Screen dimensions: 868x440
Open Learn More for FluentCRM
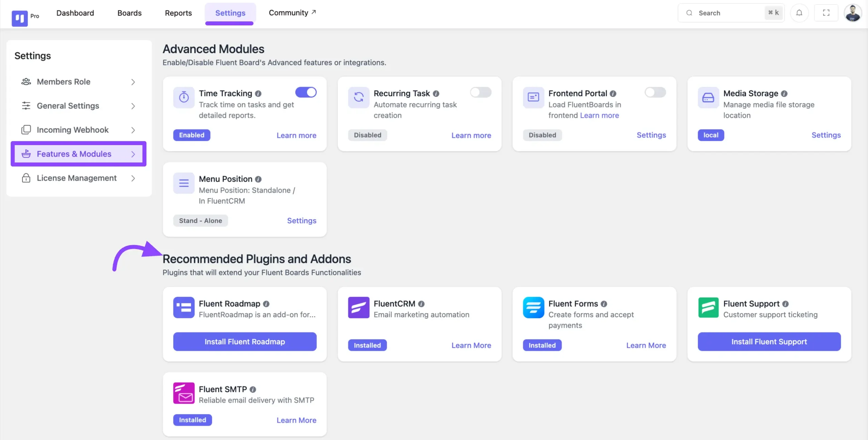coord(471,345)
